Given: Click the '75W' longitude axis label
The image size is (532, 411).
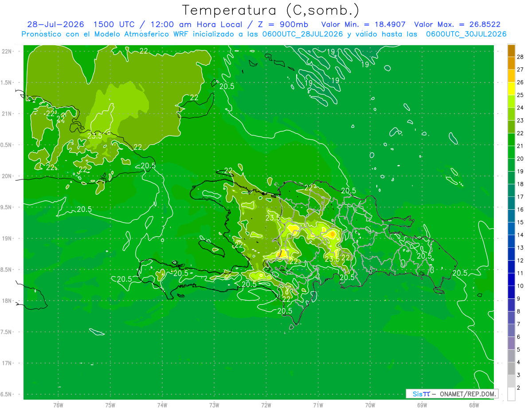Looking at the screenshot, I should (110, 405).
